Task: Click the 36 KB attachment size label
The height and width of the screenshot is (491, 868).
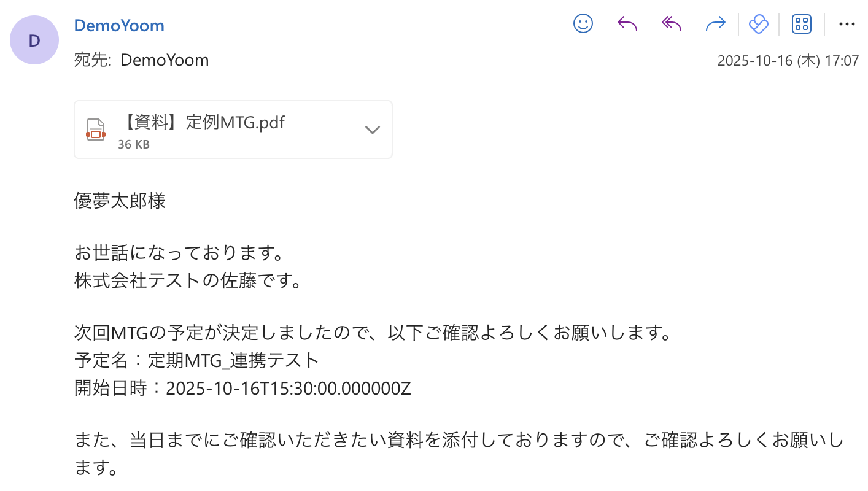Action: [134, 145]
